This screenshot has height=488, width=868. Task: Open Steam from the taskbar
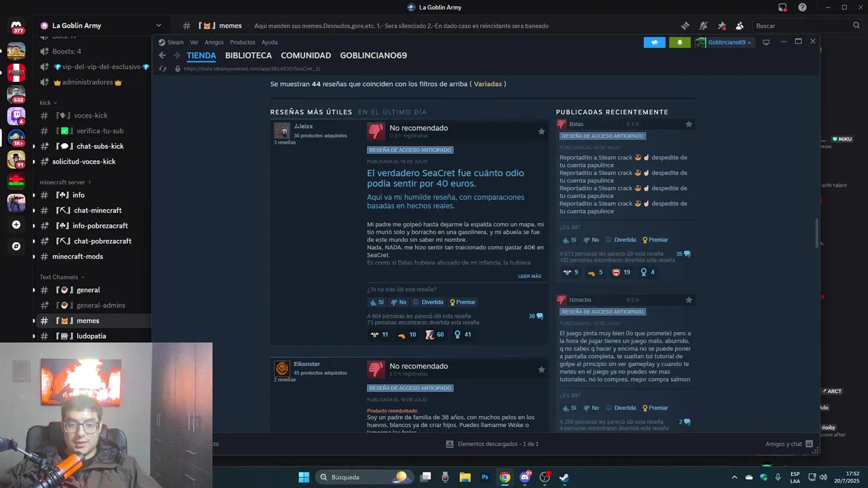point(564,477)
